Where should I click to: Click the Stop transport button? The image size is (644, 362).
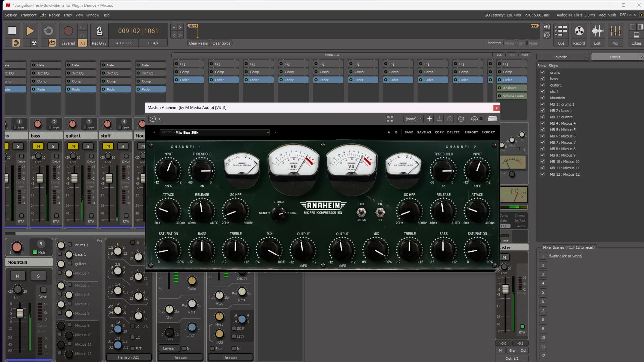(12, 31)
